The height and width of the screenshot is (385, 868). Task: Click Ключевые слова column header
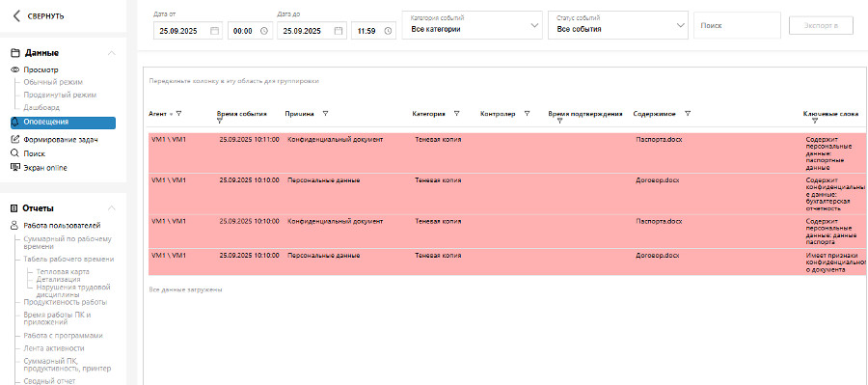tap(830, 114)
